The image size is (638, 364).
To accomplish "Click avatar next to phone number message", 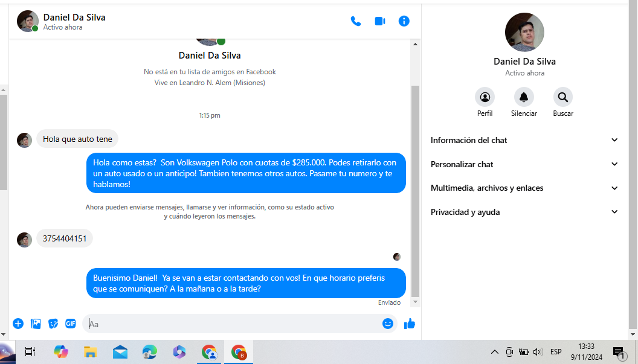I will [x=24, y=240].
